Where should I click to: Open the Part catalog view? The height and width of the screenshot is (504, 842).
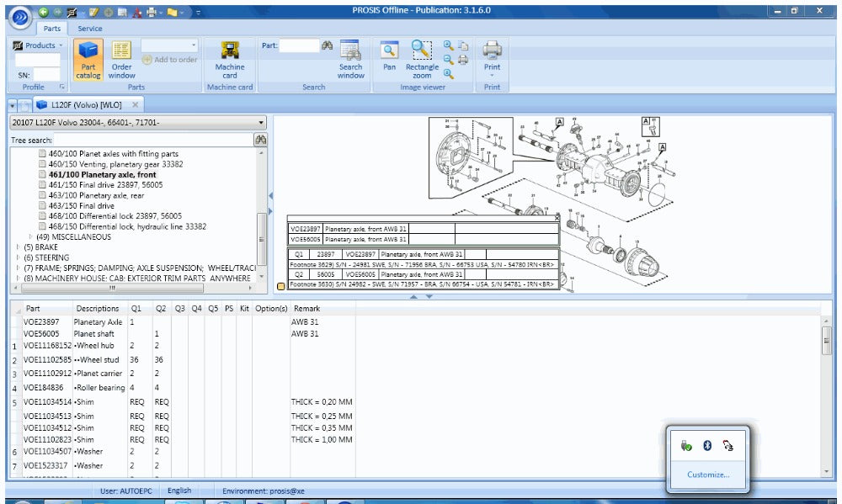tap(88, 58)
